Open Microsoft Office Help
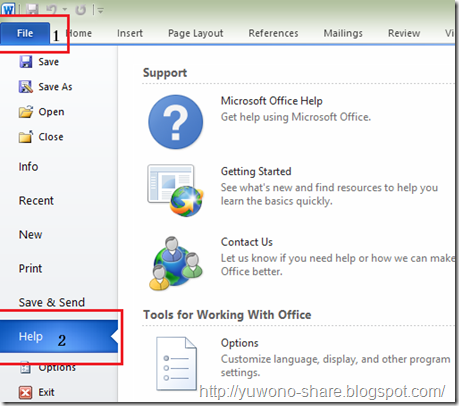Image resolution: width=459 pixels, height=406 pixels. [272, 101]
